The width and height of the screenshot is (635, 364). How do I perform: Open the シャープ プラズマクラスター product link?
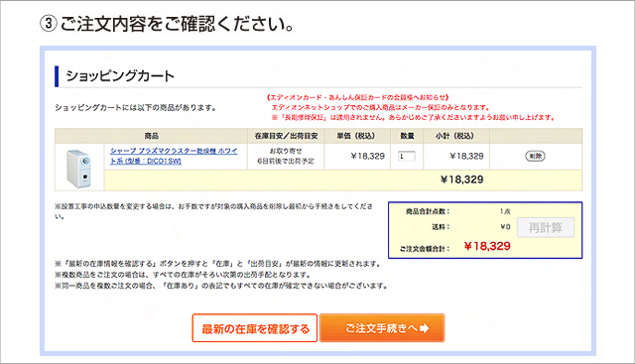pos(174,156)
